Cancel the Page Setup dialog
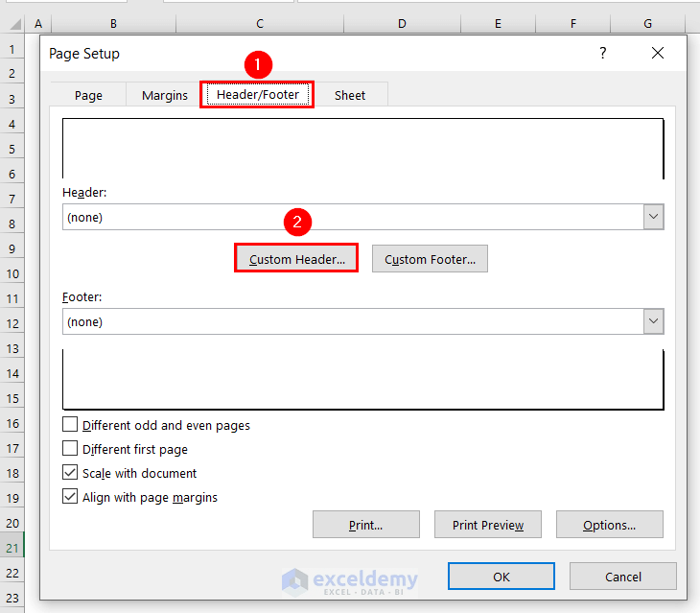Screen dimensions: 700x613 623,577
